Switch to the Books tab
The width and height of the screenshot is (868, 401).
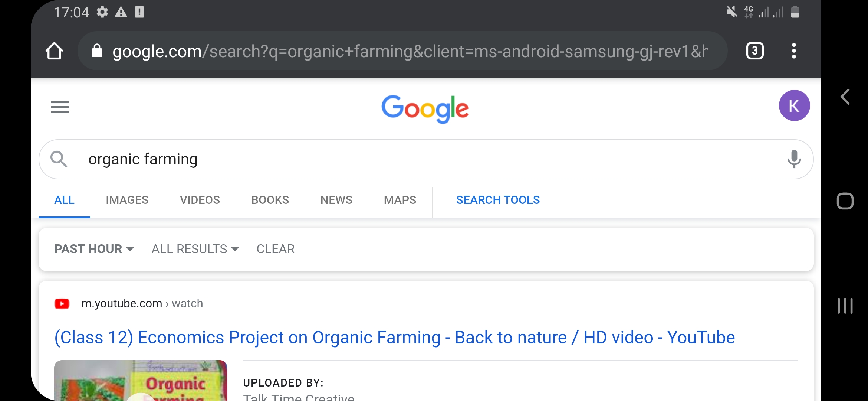click(270, 200)
